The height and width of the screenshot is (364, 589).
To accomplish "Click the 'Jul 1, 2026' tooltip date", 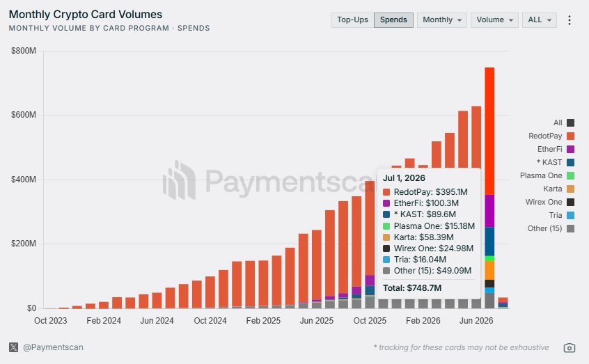I will pos(404,178).
